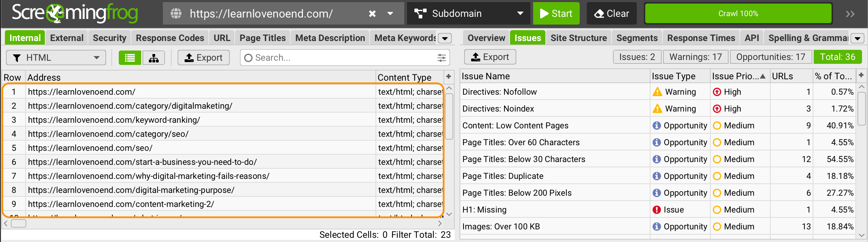Open the Overview tab

[486, 38]
